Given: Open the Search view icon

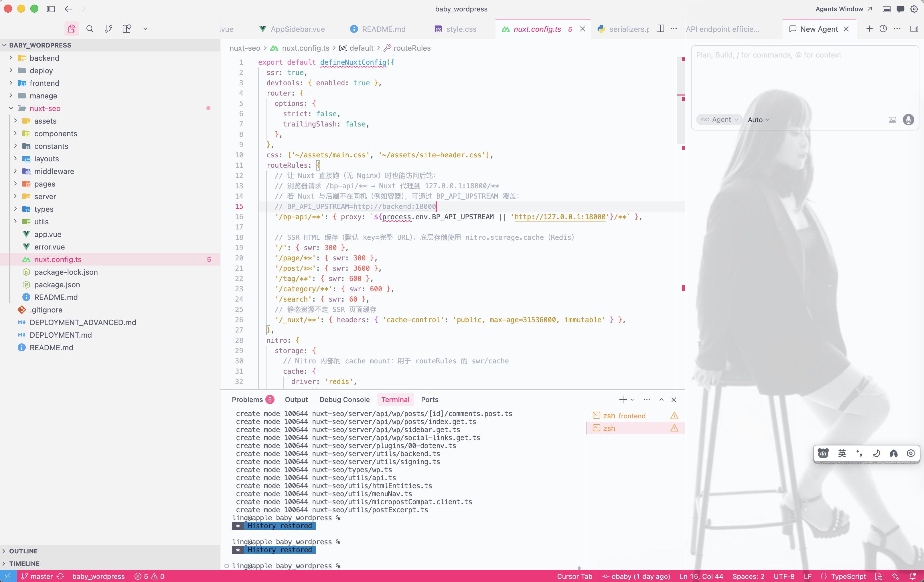Looking at the screenshot, I should coord(90,29).
